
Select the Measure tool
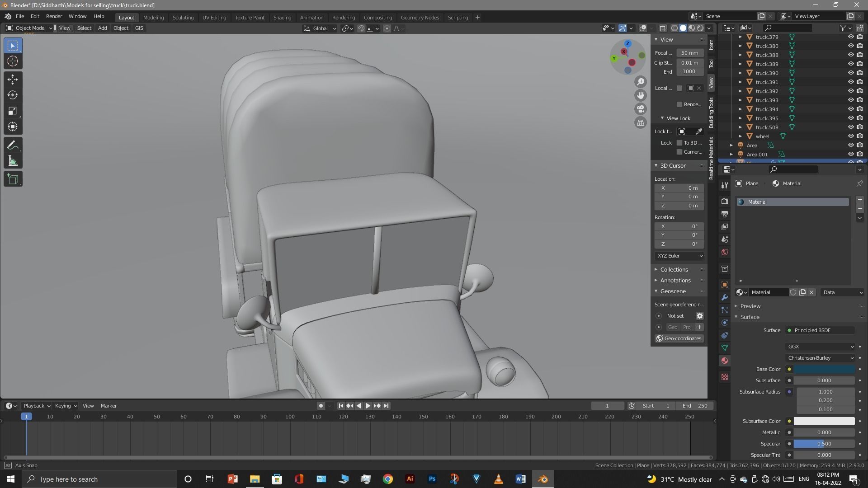[13, 161]
